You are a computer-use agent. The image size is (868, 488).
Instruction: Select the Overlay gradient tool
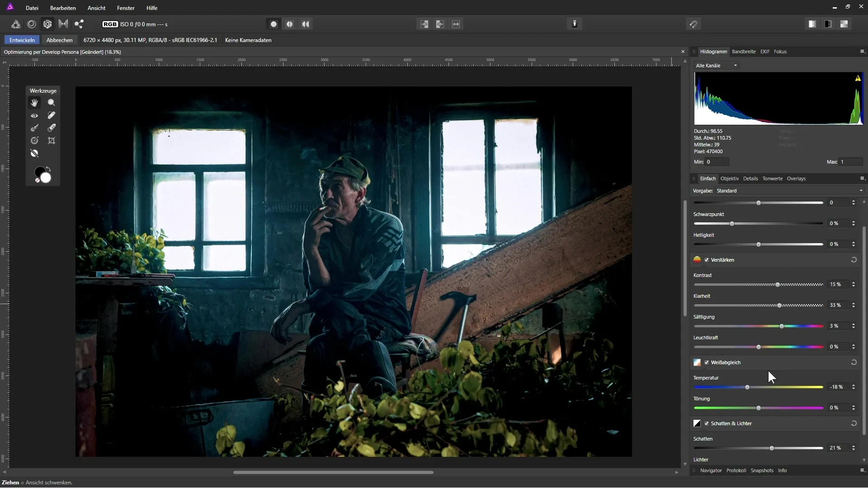[34, 141]
